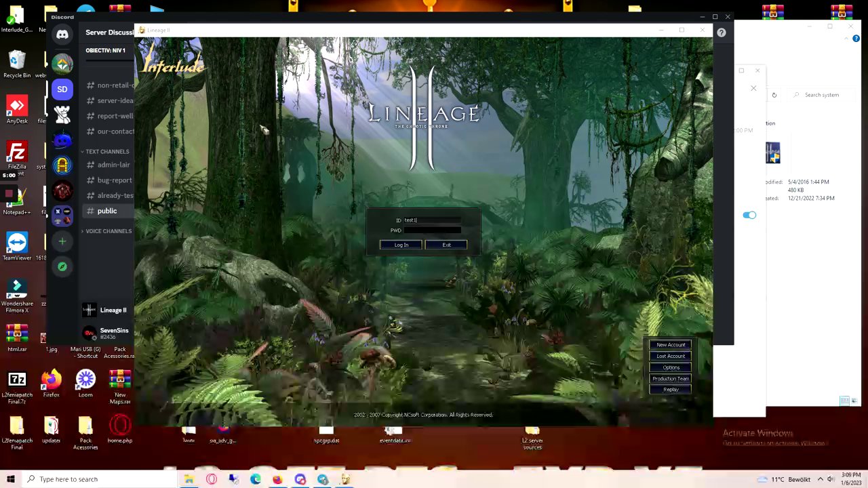Open Opera browser from the taskbar

(x=212, y=479)
